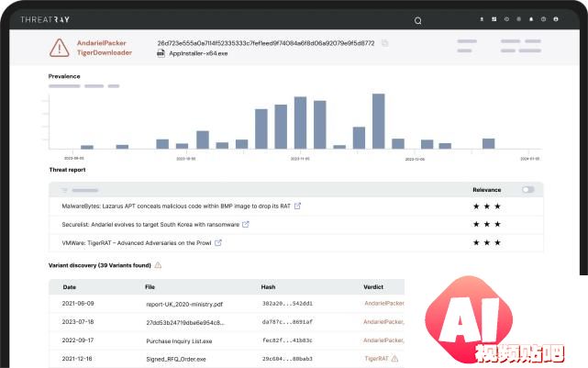This screenshot has width=588, height=368.
Task: Open Securelist Andariel ransomware report
Action: click(x=150, y=224)
